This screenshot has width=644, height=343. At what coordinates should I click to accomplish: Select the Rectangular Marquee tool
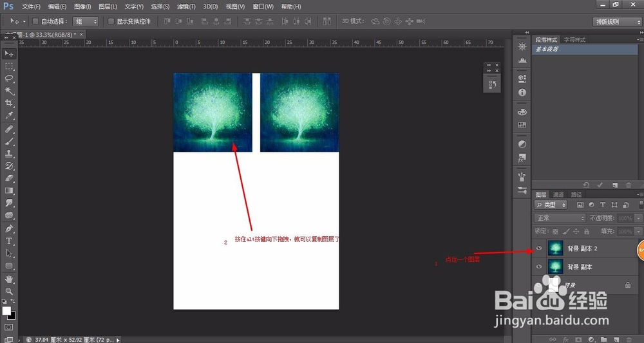[9, 66]
